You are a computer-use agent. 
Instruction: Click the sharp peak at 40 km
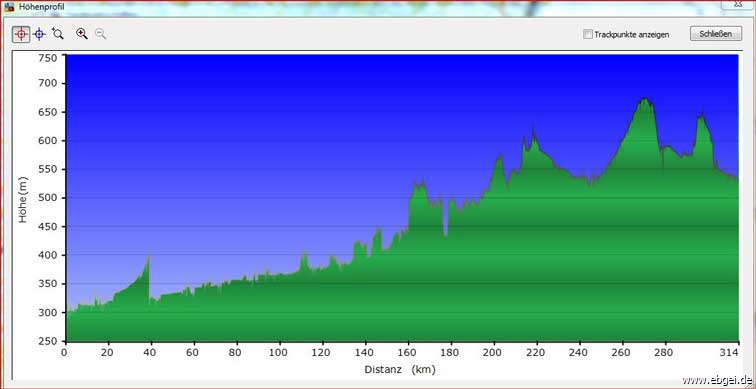[x=148, y=258]
